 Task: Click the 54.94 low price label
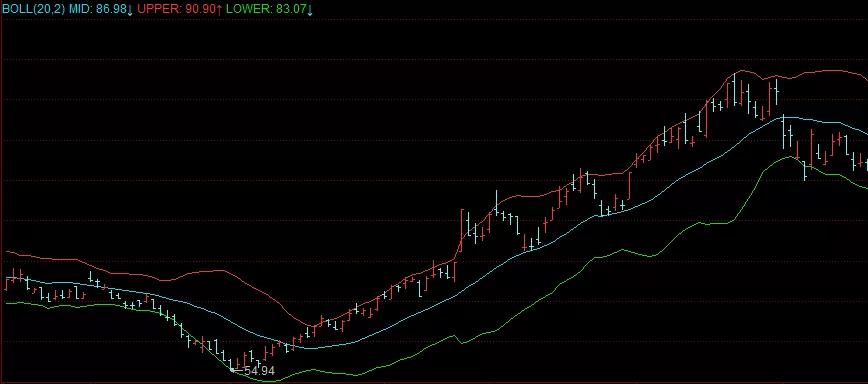[x=259, y=371]
